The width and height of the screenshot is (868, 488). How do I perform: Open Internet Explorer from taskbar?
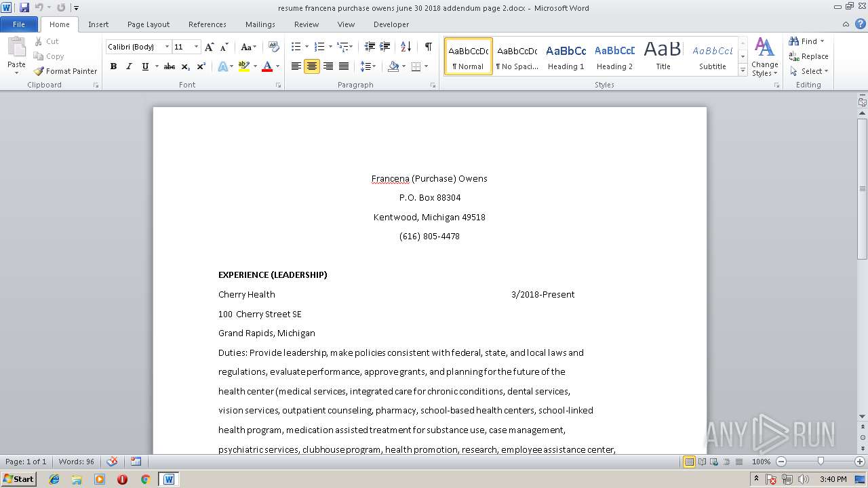(54, 479)
